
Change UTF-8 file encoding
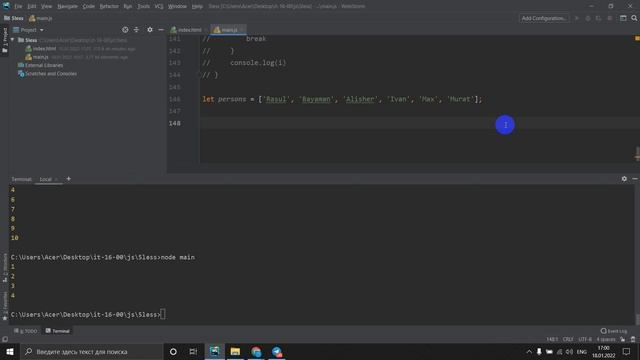click(585, 339)
